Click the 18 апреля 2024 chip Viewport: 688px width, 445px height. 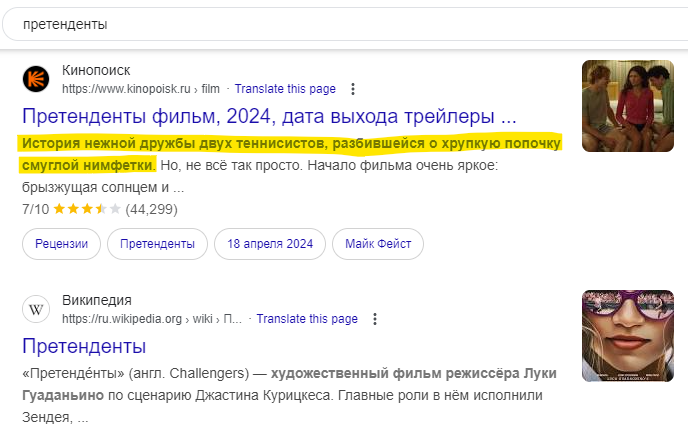(x=270, y=244)
